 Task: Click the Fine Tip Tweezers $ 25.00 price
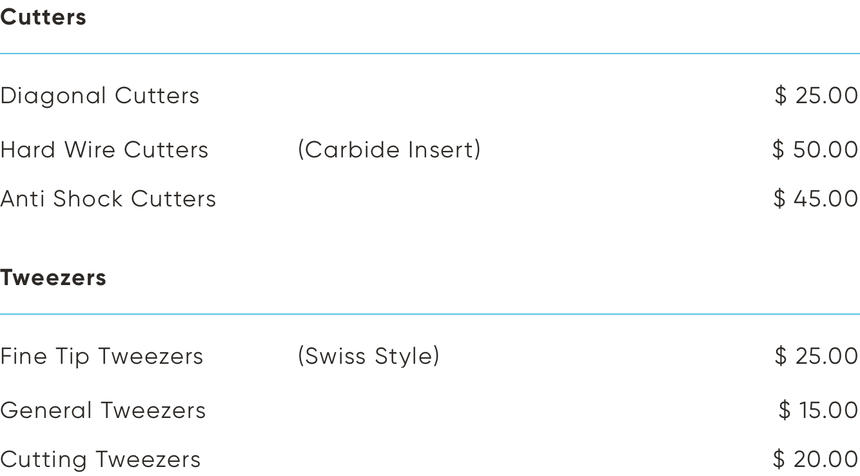(816, 356)
